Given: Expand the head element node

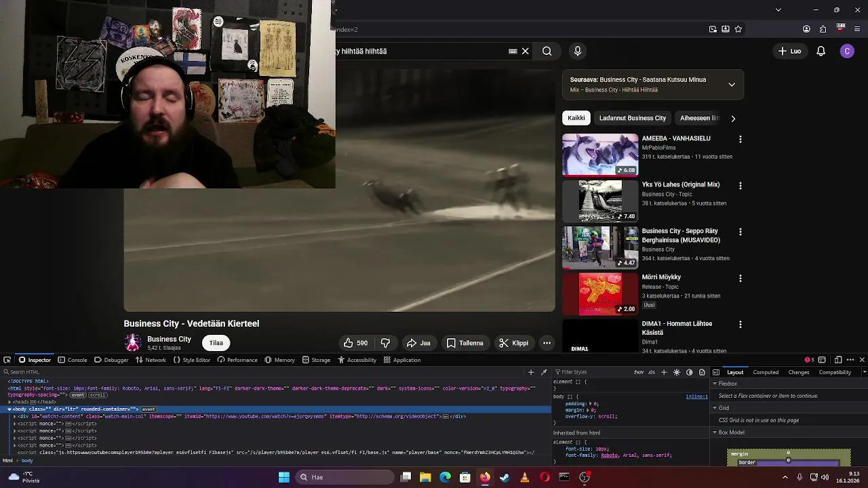Looking at the screenshot, I should click(9, 402).
